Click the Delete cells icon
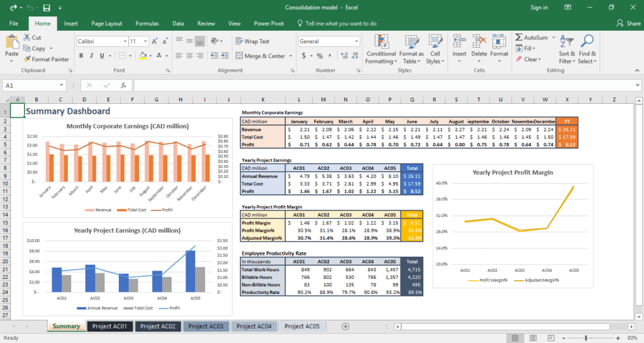 [479, 42]
